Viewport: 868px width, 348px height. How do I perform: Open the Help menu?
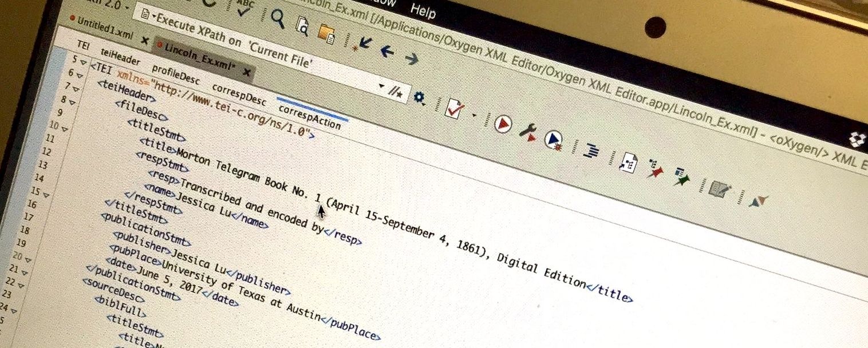tap(423, 12)
